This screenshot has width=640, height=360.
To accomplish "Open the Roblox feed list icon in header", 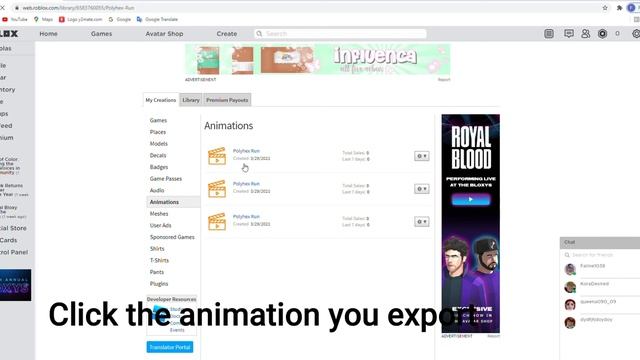I will 549,34.
